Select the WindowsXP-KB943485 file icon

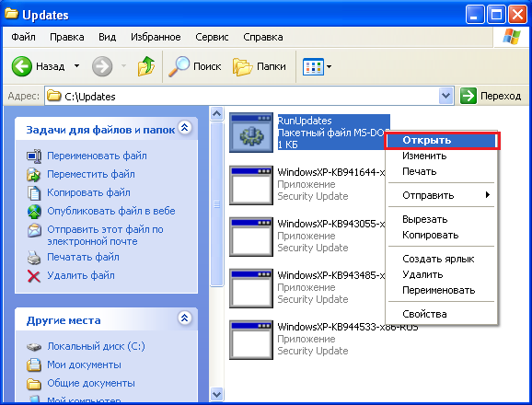tap(251, 288)
